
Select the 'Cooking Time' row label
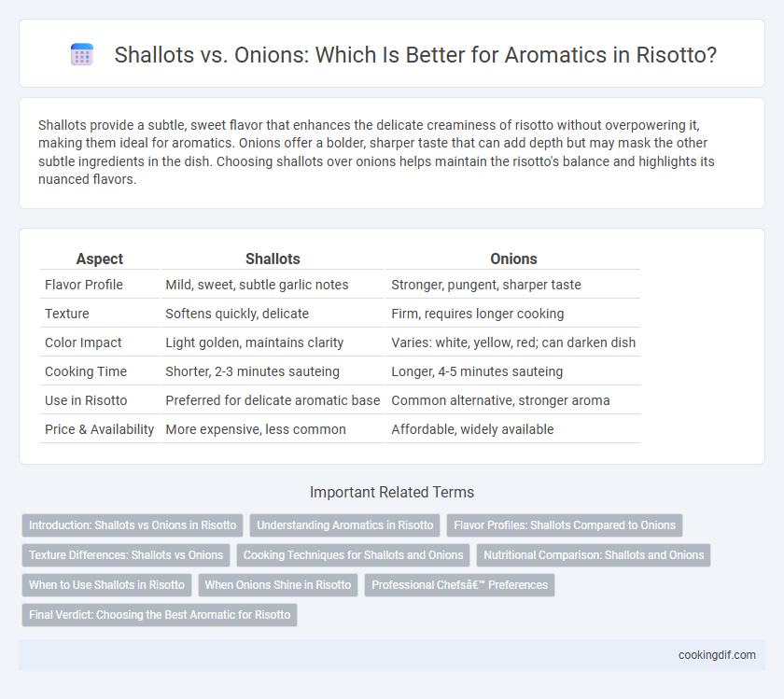point(86,371)
